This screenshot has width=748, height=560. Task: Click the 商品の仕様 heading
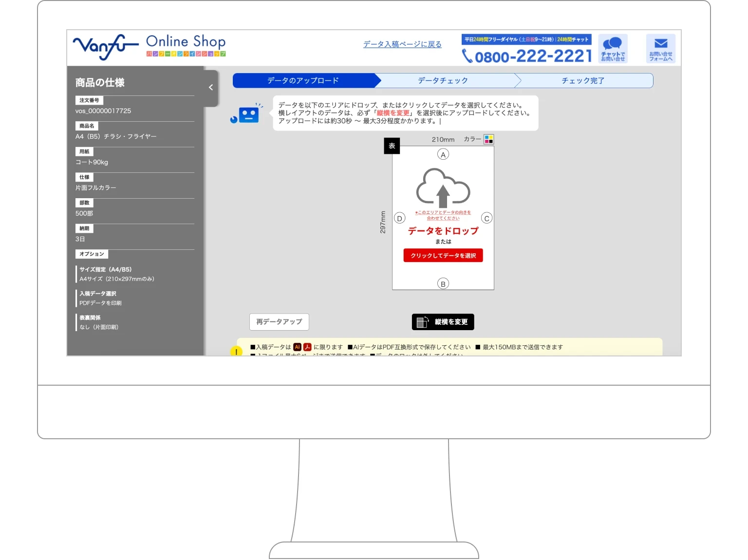click(100, 82)
